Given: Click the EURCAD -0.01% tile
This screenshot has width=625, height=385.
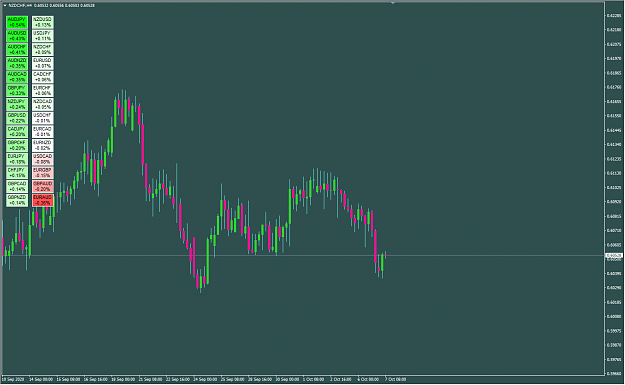Looking at the screenshot, I should [43, 132].
